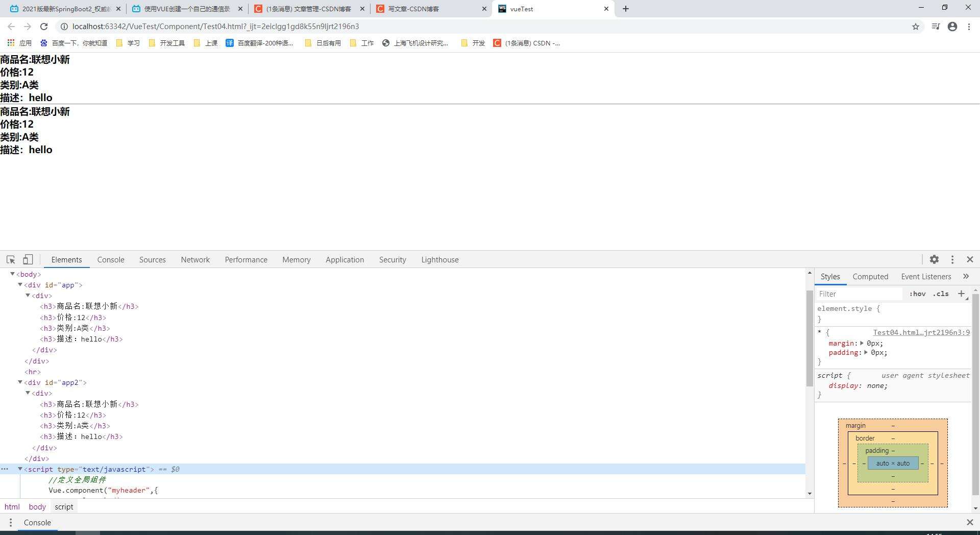
Task: Open the Computed styles tab
Action: coord(870,276)
